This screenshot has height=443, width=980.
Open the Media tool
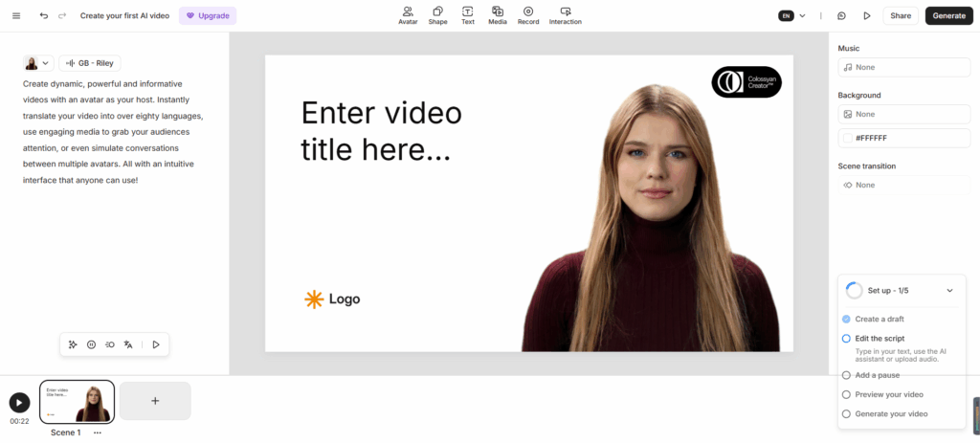point(498,15)
